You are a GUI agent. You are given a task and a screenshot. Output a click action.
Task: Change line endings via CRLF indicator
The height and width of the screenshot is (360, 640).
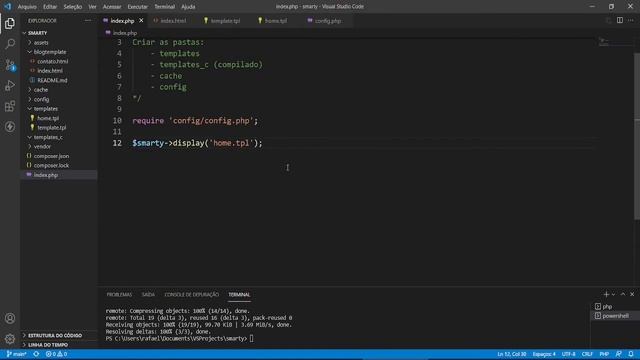(x=587, y=354)
